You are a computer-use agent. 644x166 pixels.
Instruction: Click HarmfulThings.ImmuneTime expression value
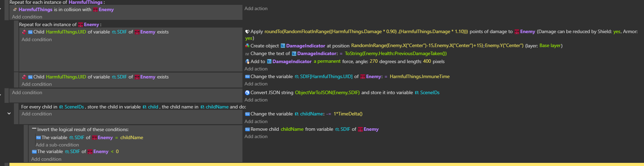(419, 77)
